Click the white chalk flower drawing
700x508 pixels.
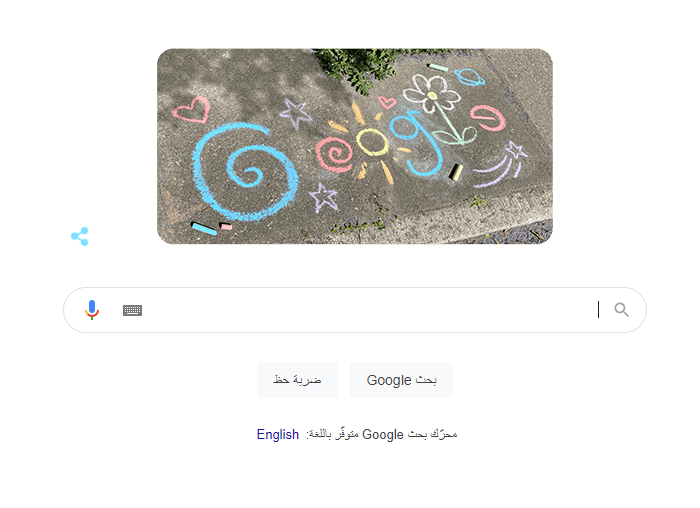point(431,94)
